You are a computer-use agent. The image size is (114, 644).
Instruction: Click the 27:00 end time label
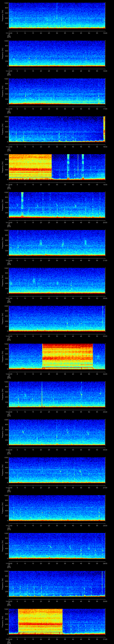point(105,487)
